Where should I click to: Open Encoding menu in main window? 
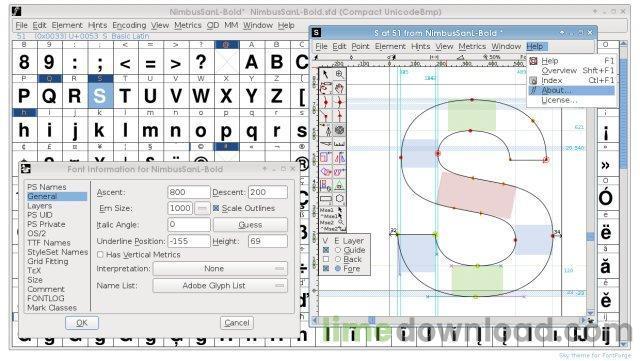tap(129, 25)
